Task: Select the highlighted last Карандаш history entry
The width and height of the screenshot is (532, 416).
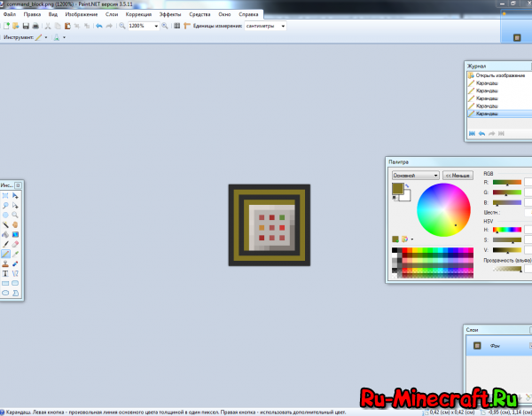Action: coord(500,114)
